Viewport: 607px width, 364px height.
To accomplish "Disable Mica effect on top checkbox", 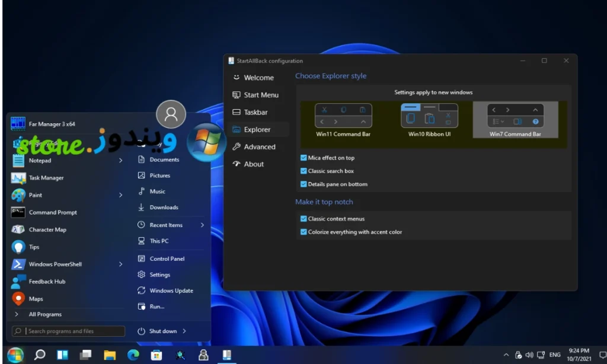I will click(x=304, y=158).
